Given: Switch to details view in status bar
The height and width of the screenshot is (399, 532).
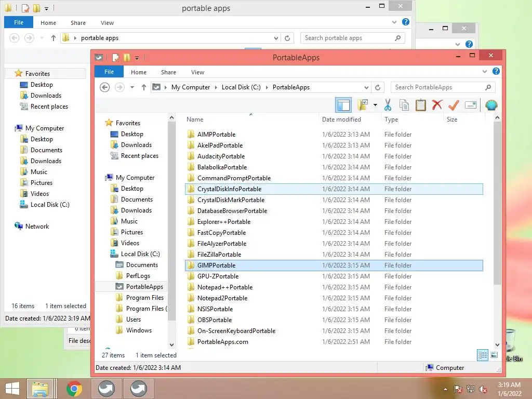Looking at the screenshot, I should point(483,355).
